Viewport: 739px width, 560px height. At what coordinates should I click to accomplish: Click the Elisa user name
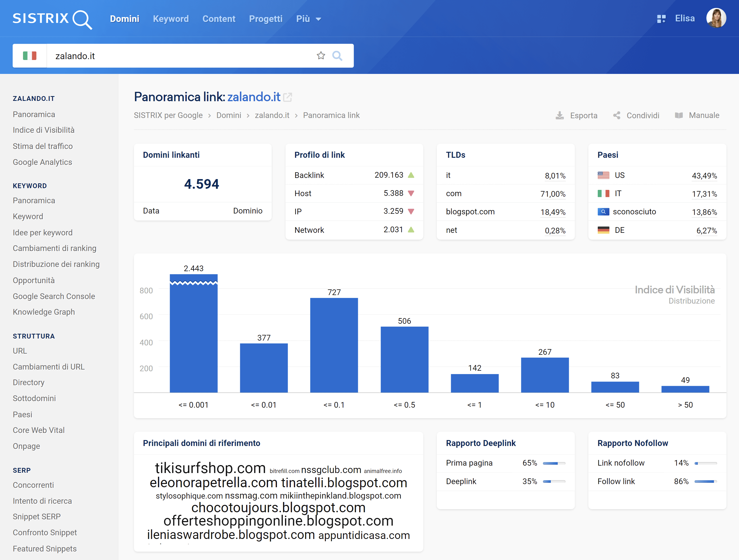click(x=685, y=18)
